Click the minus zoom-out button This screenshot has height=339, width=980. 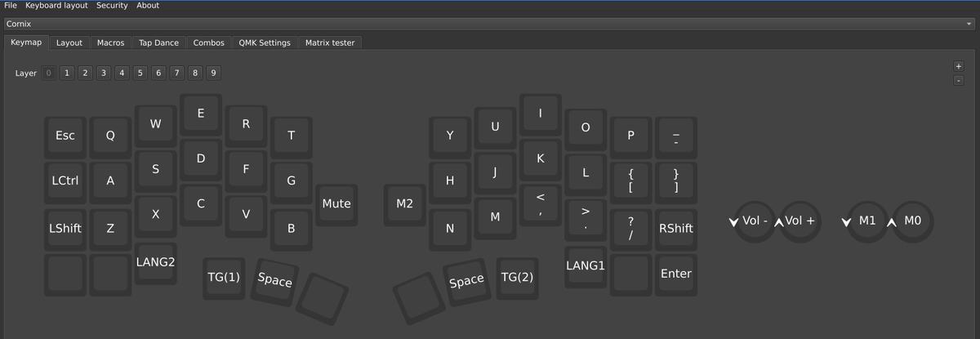(x=959, y=80)
